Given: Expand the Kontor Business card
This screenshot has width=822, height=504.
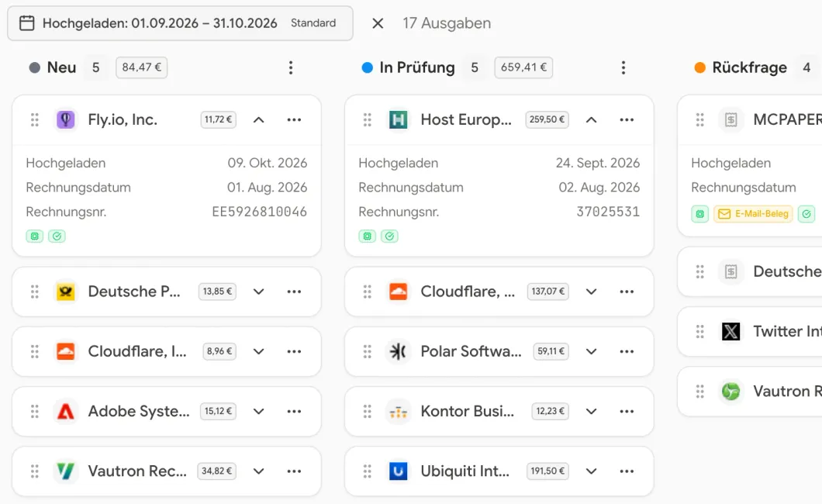Looking at the screenshot, I should tap(592, 411).
